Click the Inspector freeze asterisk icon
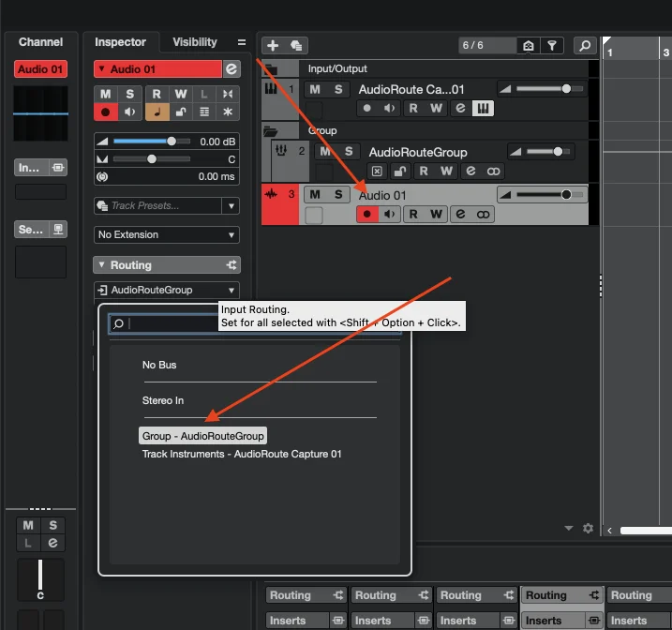This screenshot has width=672, height=630. point(228,112)
